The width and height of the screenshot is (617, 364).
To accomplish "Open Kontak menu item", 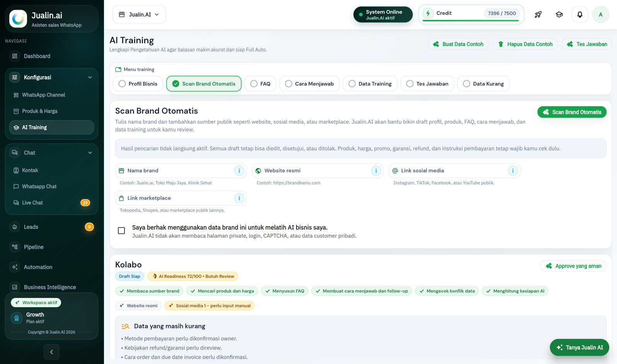I will [x=51, y=170].
